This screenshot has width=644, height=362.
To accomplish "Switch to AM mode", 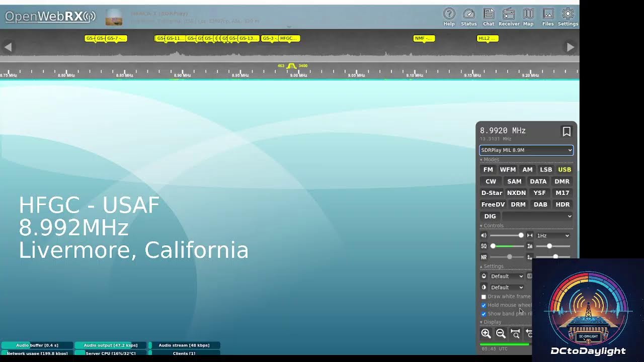I will [527, 169].
